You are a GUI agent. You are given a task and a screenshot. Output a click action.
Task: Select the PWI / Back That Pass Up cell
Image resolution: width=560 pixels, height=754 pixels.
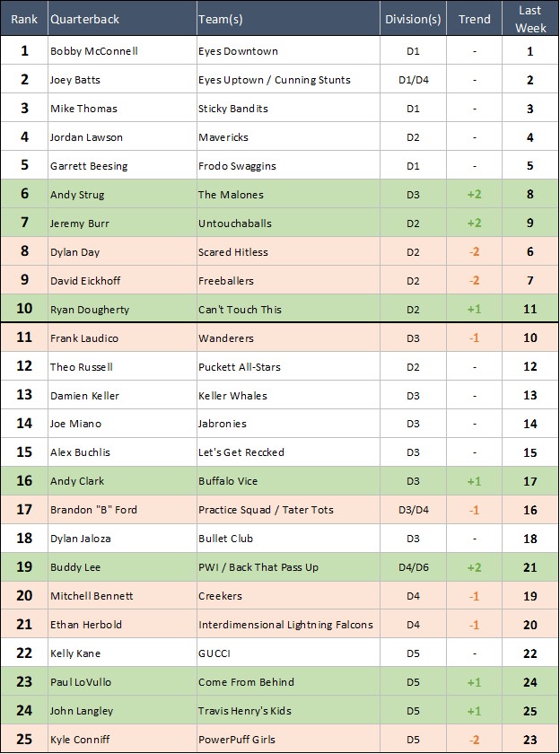click(x=258, y=567)
